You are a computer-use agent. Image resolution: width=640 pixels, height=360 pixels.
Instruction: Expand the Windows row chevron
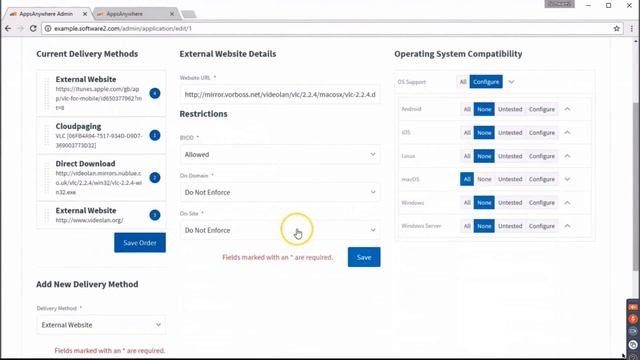tap(567, 202)
